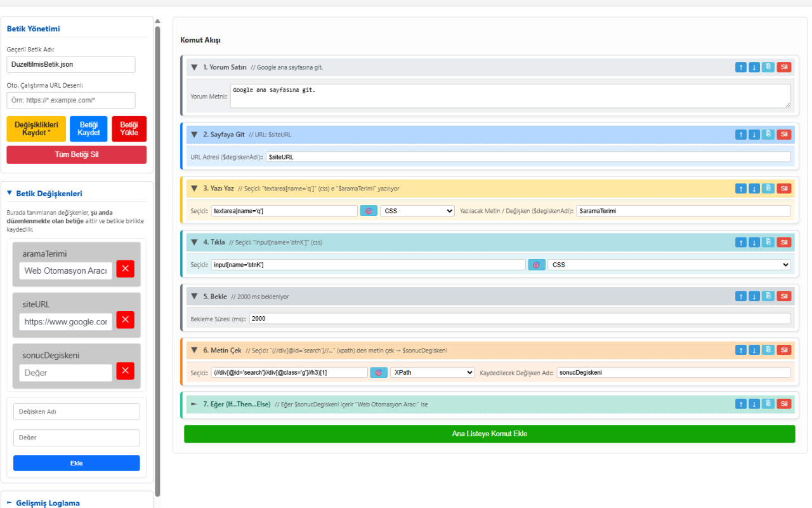Collapse the 3. Yazı Yaz command
Image resolution: width=812 pixels, height=508 pixels.
point(195,189)
